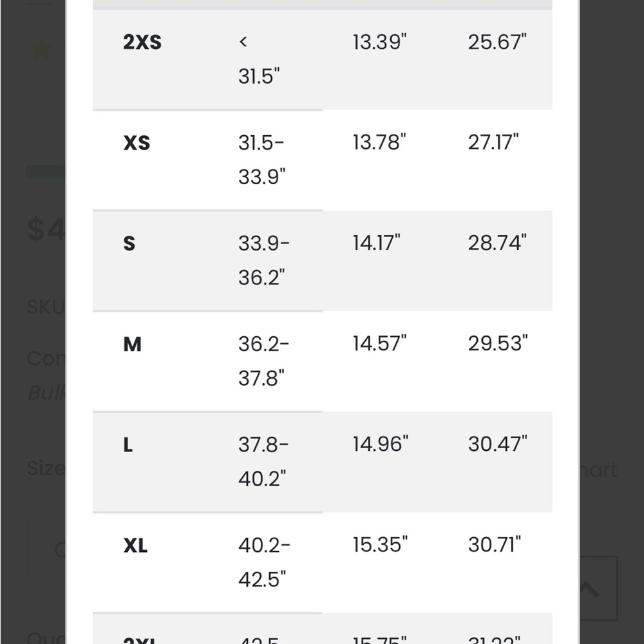
Task: Click the dimmed price text behind the modal
Action: click(x=46, y=229)
